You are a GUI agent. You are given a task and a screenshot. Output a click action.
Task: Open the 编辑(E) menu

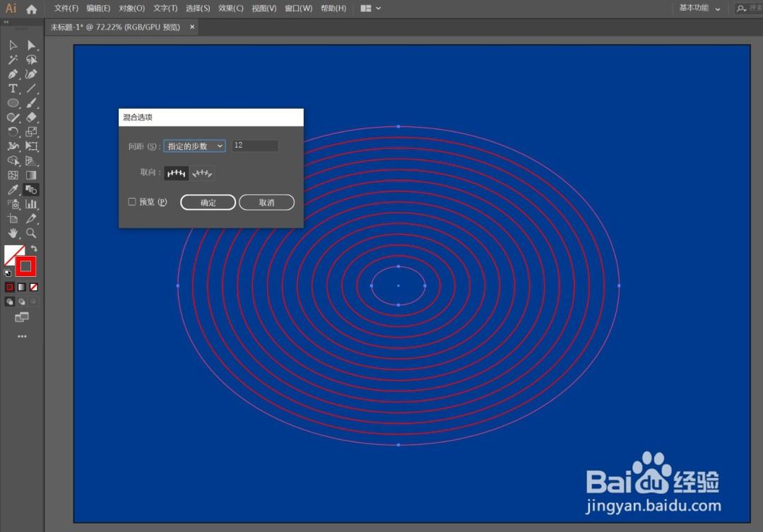(x=98, y=8)
